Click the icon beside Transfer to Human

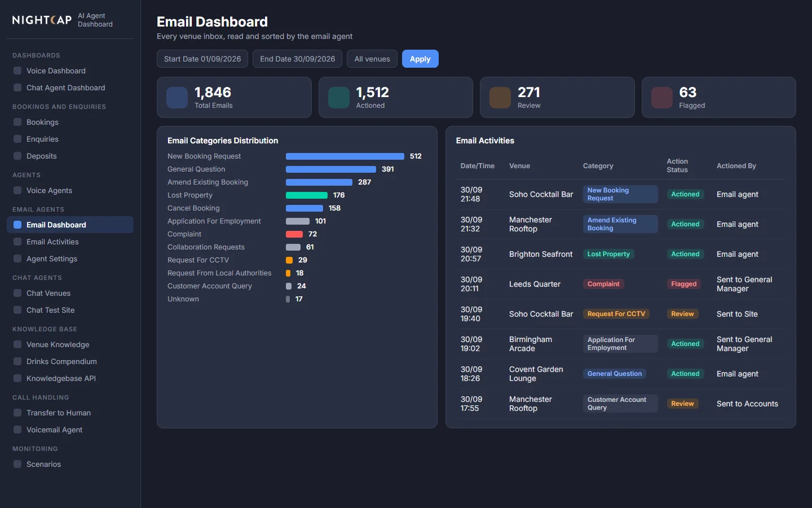[x=17, y=413]
